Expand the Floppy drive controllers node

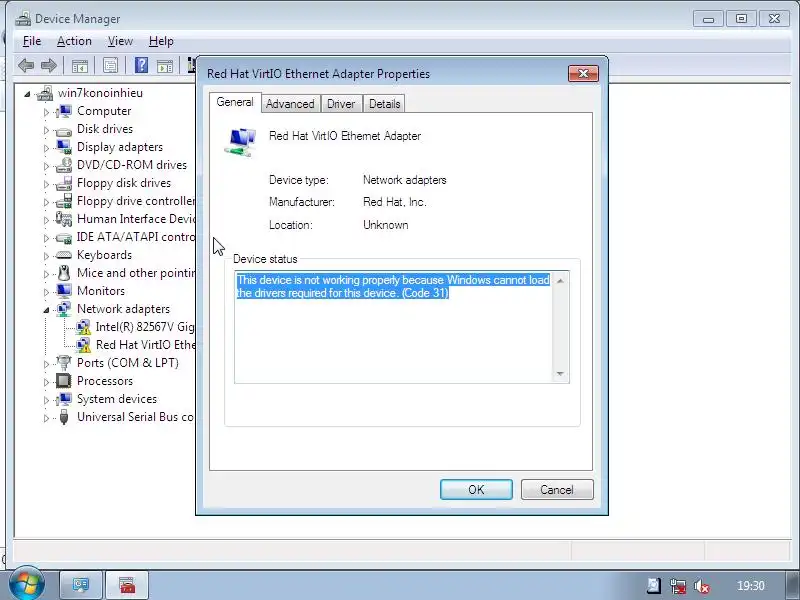click(x=46, y=202)
